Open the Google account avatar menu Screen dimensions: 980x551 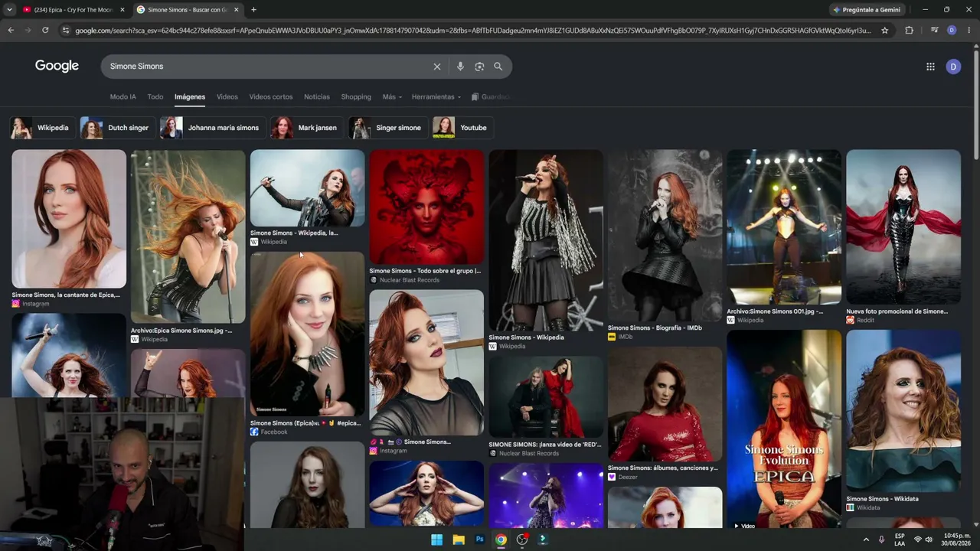coord(953,67)
